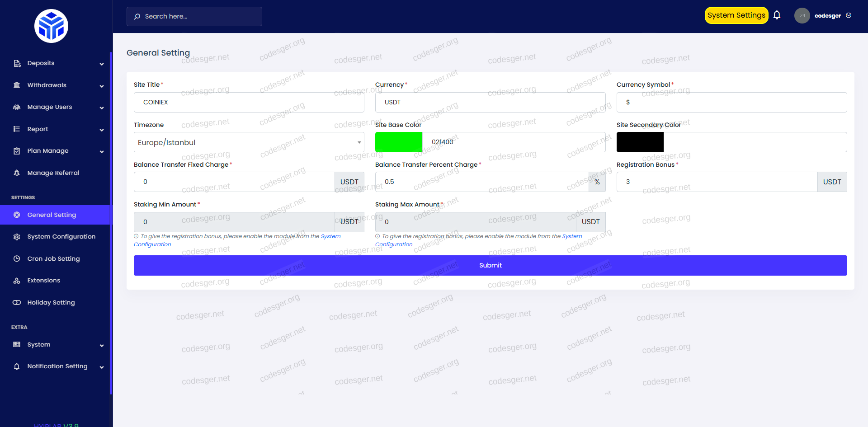
Task: Click the System Configuration gear icon
Action: click(x=17, y=237)
